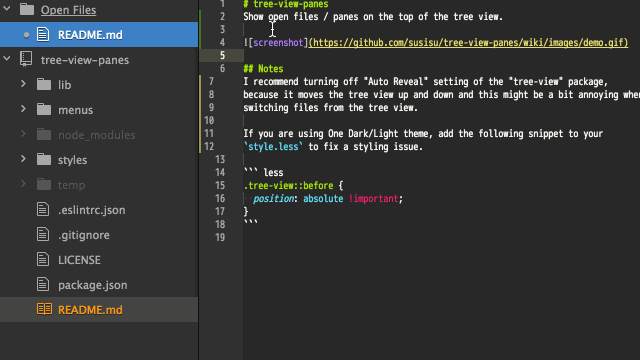Click the menus folder icon

[x=44, y=109]
